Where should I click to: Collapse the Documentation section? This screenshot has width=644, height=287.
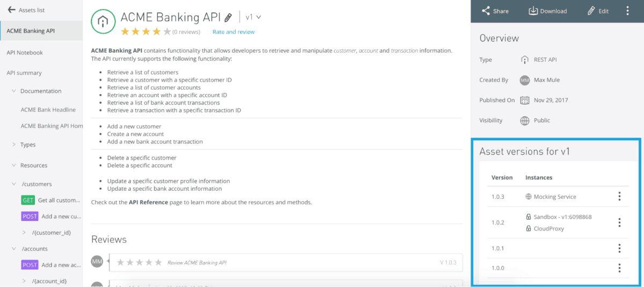click(x=13, y=91)
